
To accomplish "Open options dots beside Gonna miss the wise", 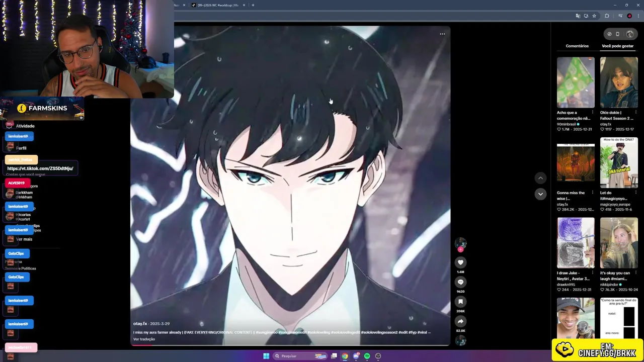I will click(x=593, y=193).
